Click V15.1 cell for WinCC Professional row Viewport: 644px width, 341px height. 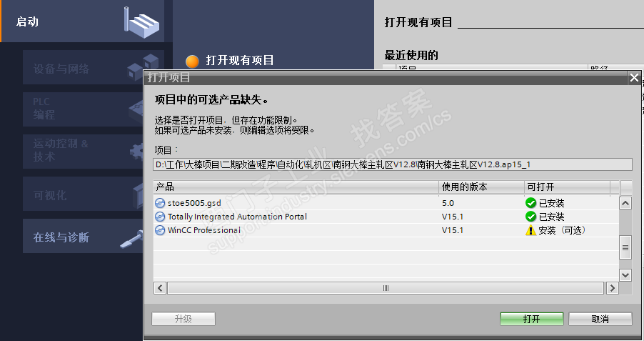pos(453,230)
